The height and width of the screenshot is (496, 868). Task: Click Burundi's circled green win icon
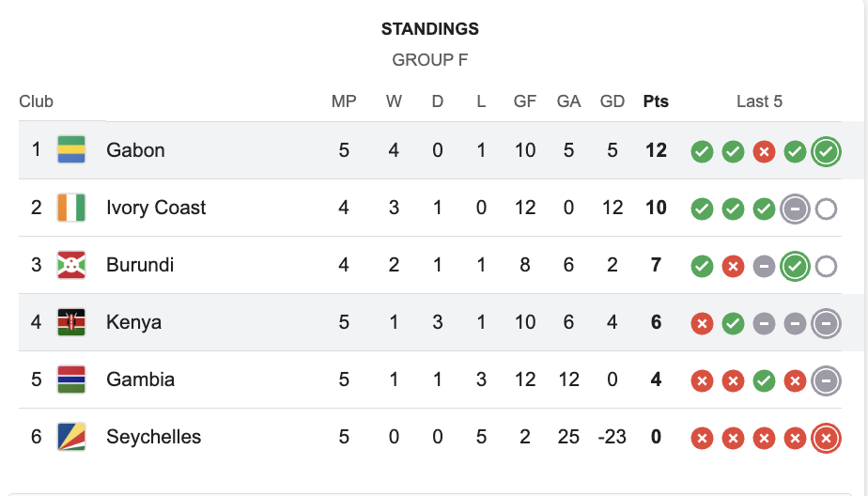pyautogui.click(x=795, y=266)
